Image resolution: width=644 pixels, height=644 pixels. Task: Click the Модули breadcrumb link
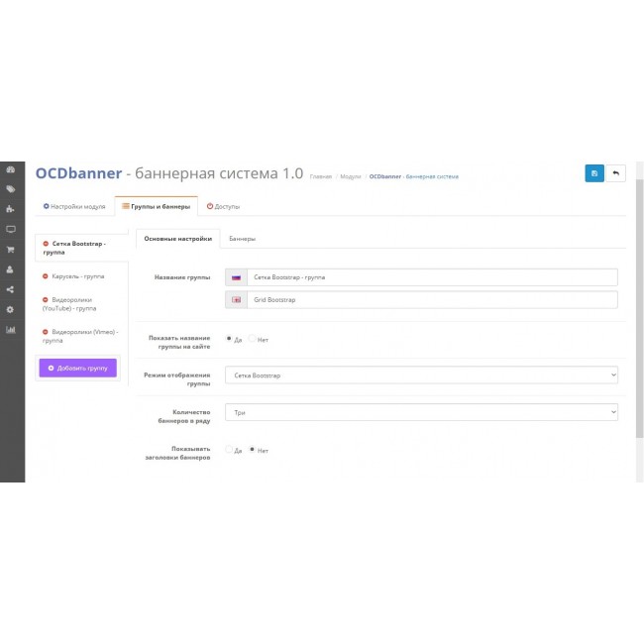click(350, 176)
